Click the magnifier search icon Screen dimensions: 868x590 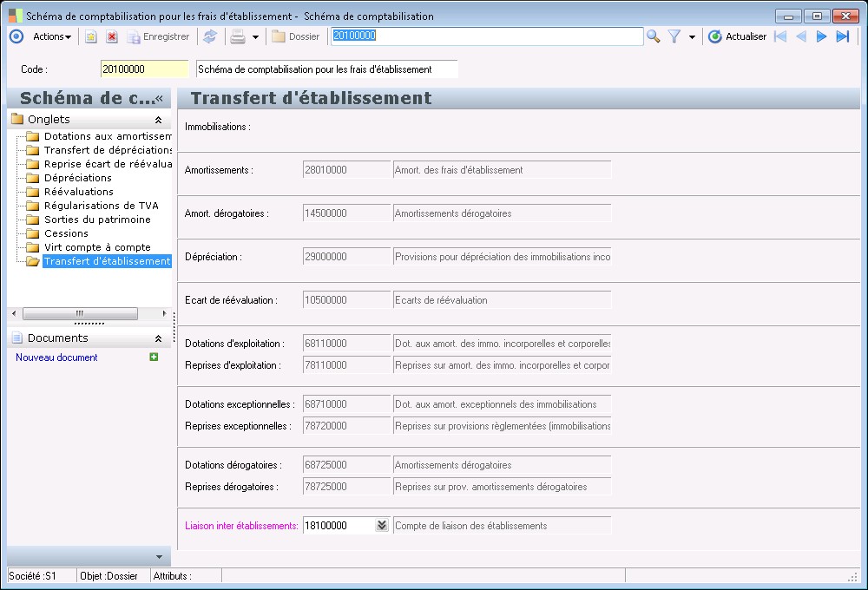click(x=654, y=36)
